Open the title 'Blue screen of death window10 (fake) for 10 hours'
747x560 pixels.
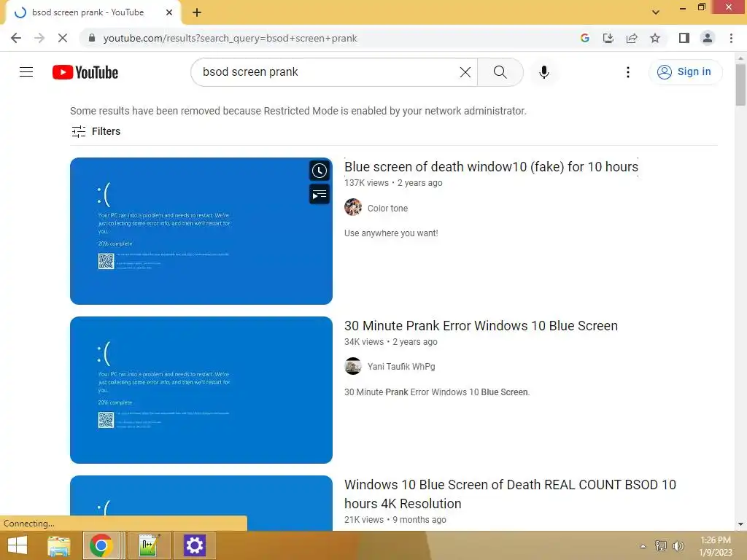[491, 167]
